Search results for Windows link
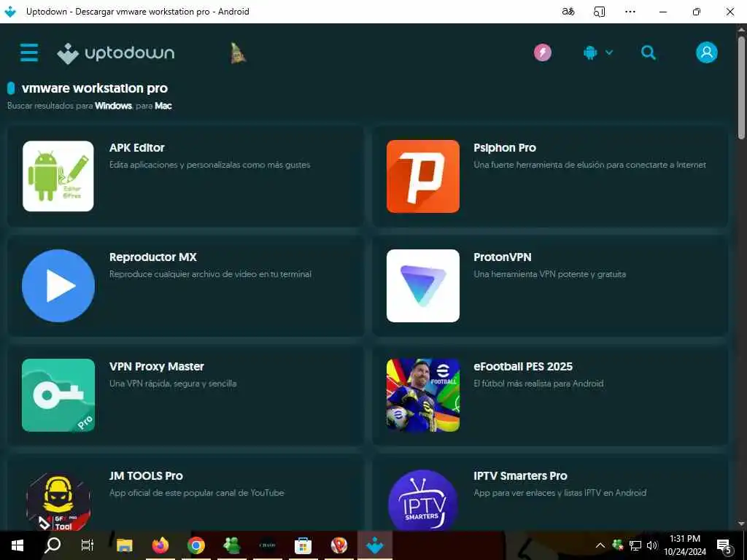 (113, 106)
